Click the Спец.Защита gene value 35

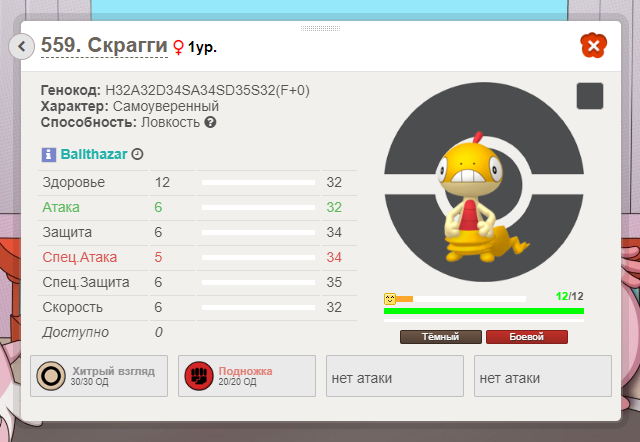[334, 282]
